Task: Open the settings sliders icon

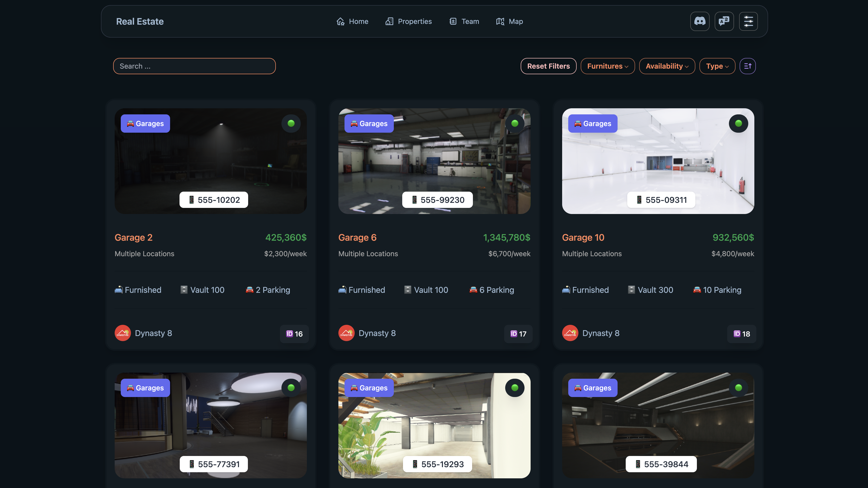Action: click(748, 21)
